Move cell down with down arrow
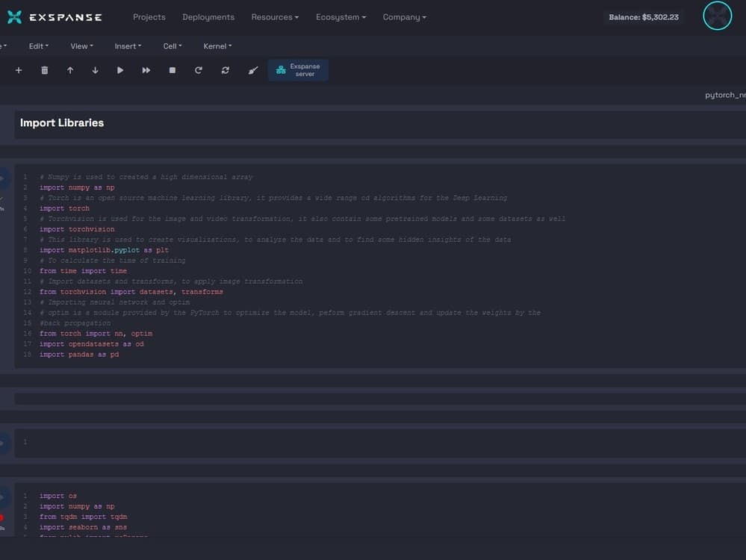The width and height of the screenshot is (746, 560). pos(95,70)
